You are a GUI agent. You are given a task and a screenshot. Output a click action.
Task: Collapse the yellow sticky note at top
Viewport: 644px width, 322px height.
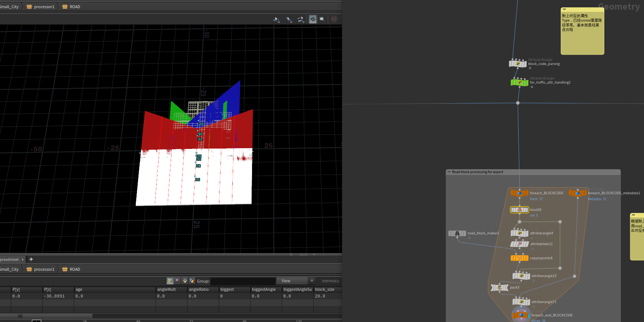click(565, 9)
